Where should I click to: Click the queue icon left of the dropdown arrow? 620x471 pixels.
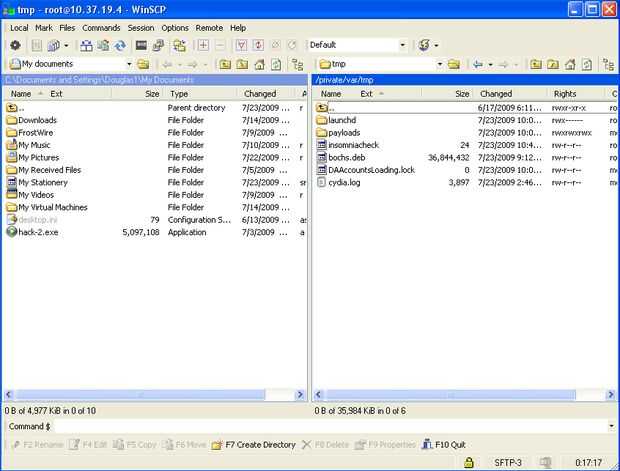point(53,45)
